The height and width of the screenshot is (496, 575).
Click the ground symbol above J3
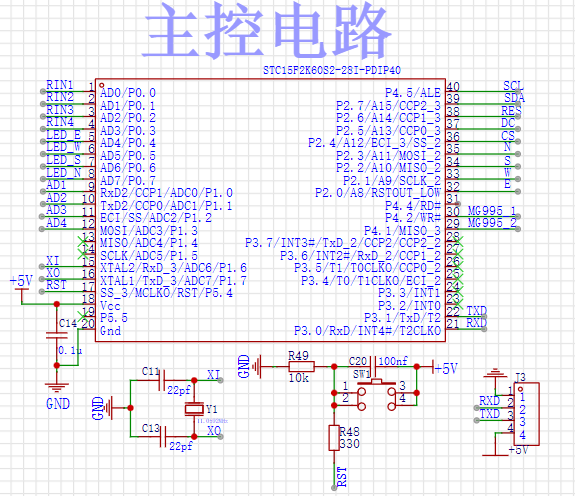pos(495,373)
